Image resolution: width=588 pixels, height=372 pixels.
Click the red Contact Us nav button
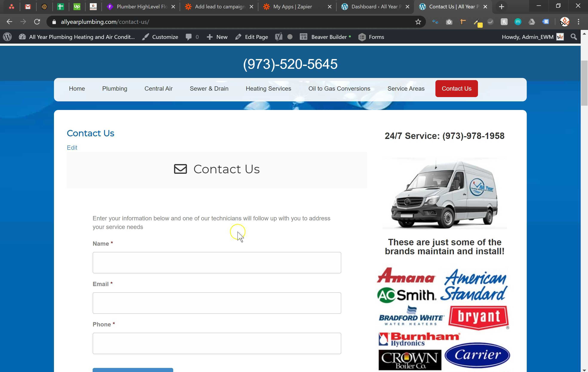456,89
